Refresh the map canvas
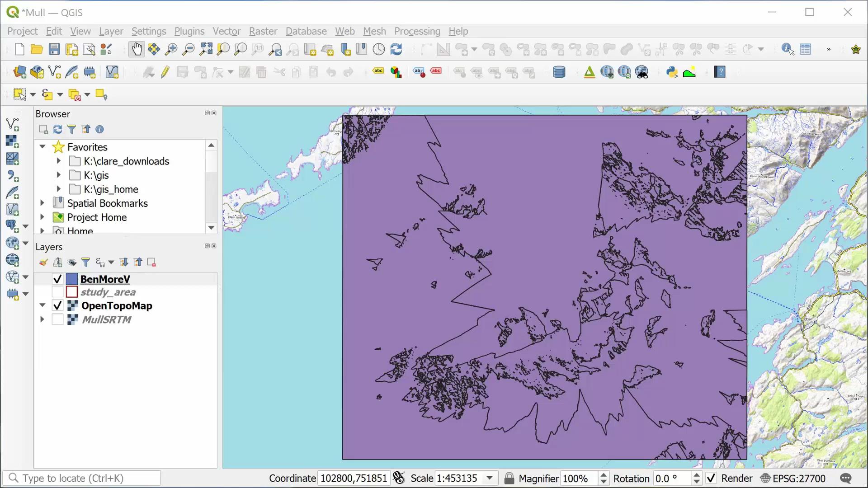 396,49
